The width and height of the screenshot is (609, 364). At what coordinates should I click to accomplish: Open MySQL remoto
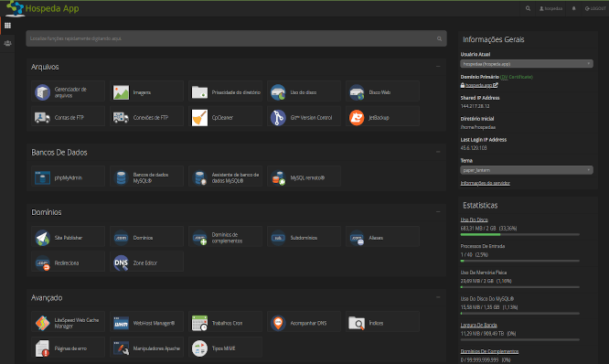[304, 177]
